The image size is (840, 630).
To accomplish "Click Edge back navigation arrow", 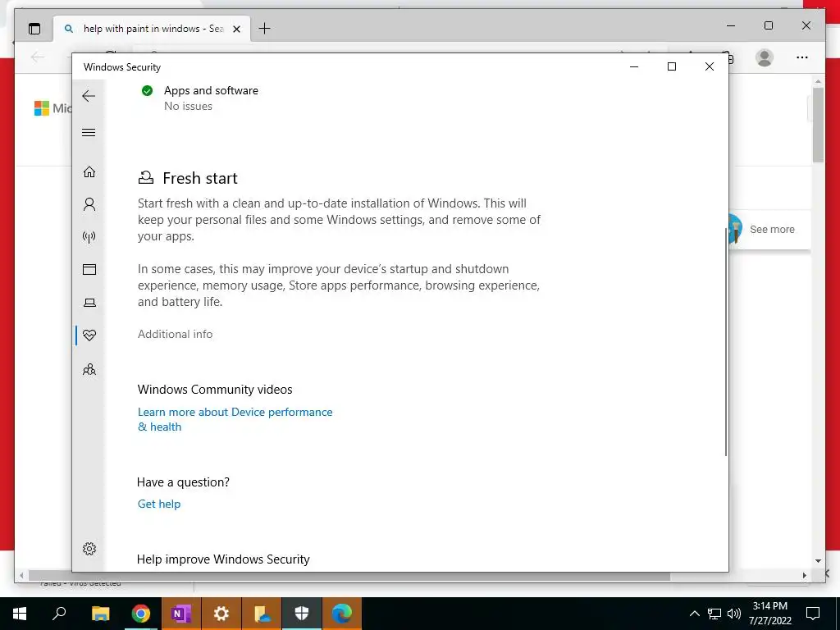I will [x=38, y=57].
